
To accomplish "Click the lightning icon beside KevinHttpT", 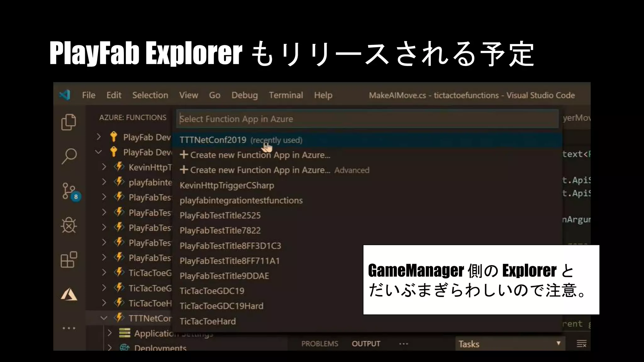I will click(x=119, y=167).
